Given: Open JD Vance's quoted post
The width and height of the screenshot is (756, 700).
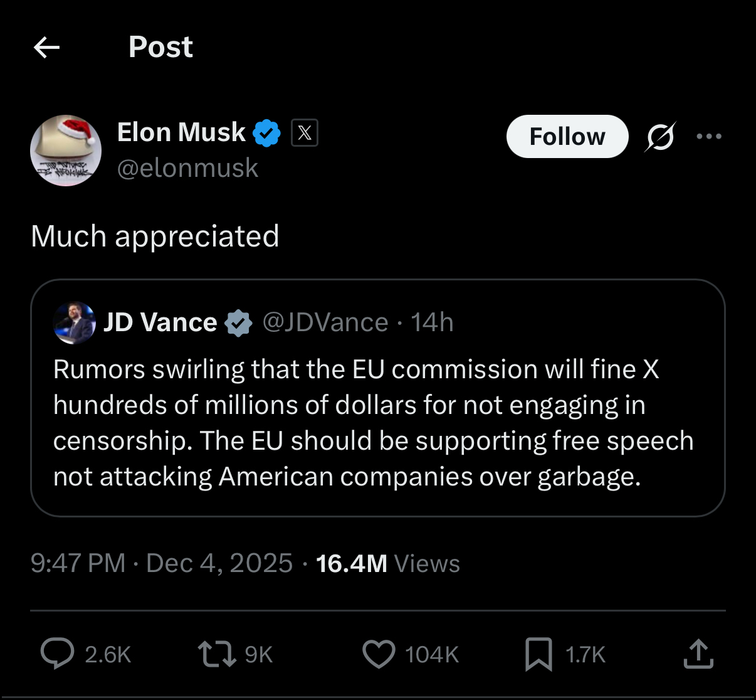Looking at the screenshot, I should (376, 423).
